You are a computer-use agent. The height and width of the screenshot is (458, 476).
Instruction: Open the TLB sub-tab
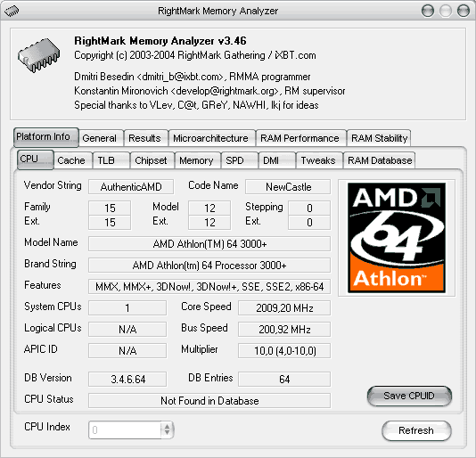coord(106,160)
